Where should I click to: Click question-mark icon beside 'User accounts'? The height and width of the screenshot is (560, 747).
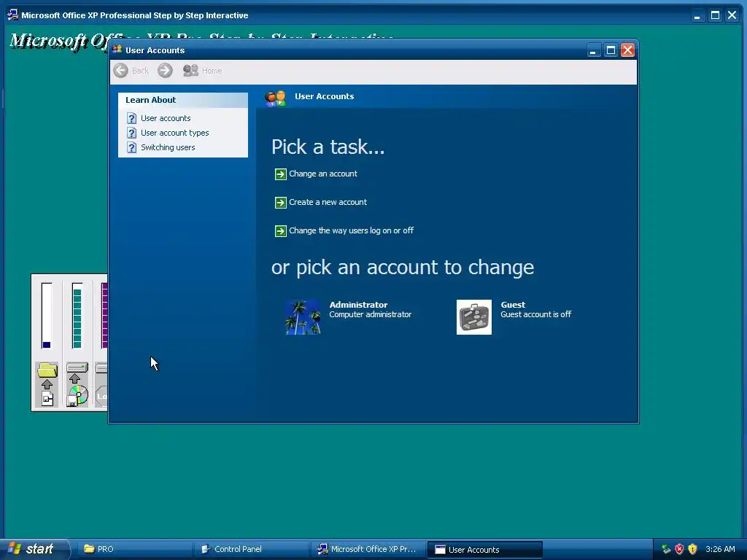point(132,118)
